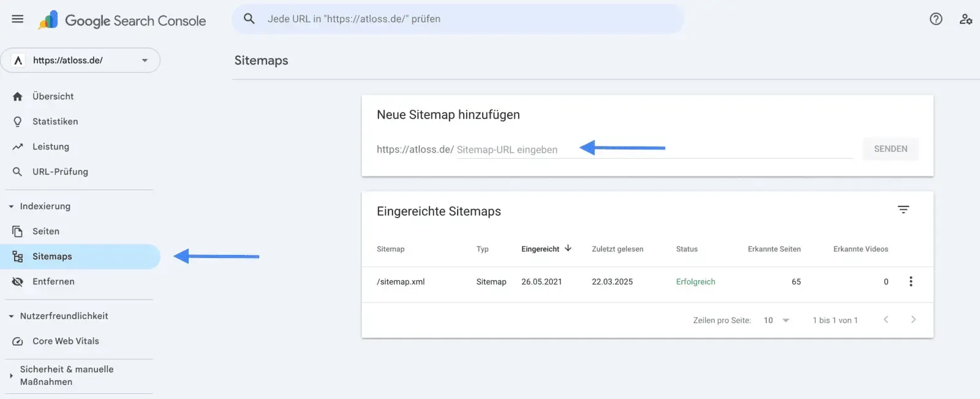Select Sitemaps in the sidebar
This screenshot has height=399, width=980.
click(x=80, y=256)
